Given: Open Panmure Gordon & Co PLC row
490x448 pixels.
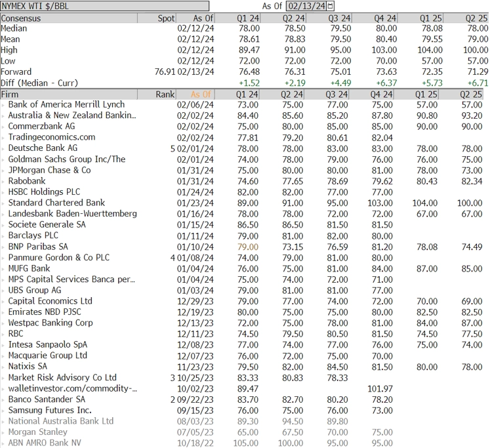Looking at the screenshot, I should [x=241, y=258].
